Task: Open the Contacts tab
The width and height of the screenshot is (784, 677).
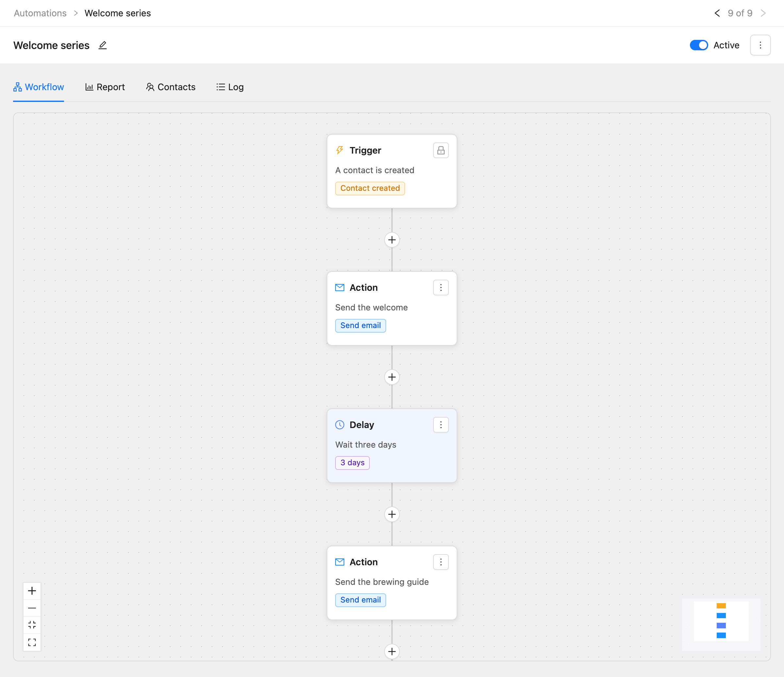Action: (x=171, y=87)
